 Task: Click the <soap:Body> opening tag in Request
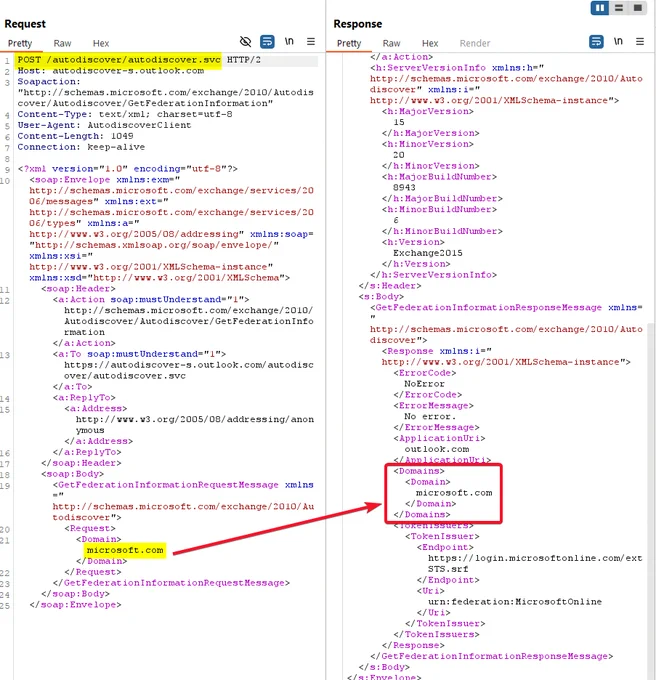click(x=72, y=474)
